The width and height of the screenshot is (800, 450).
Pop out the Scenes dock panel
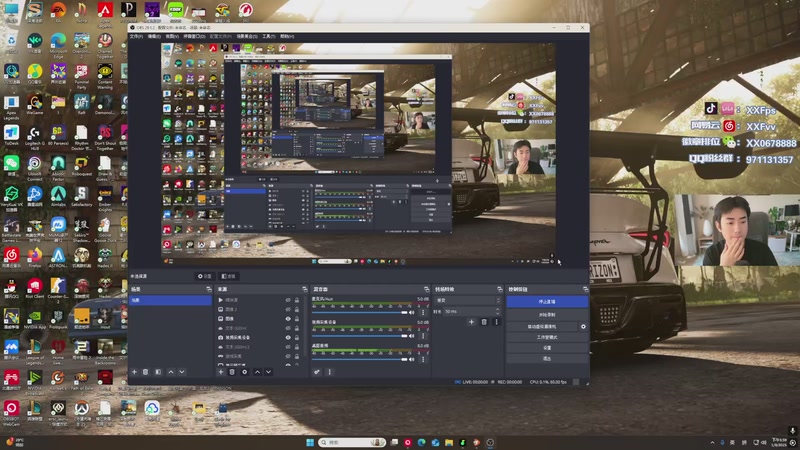click(x=208, y=289)
